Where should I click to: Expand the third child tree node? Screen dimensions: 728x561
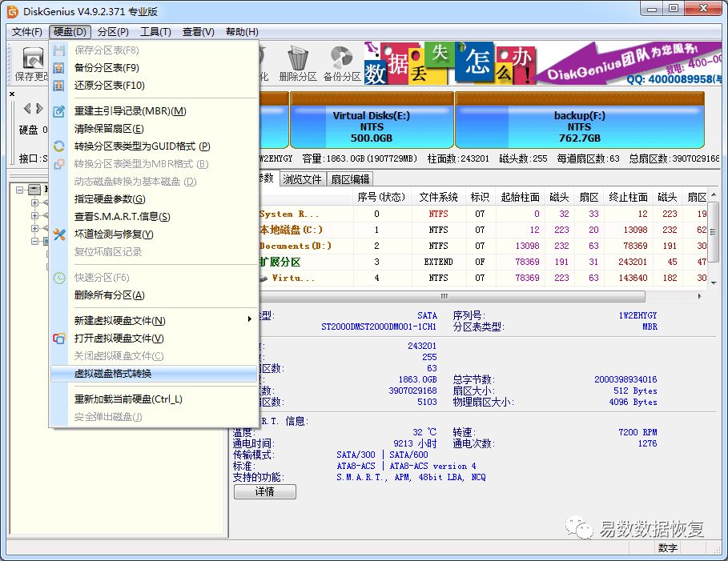tap(34, 228)
